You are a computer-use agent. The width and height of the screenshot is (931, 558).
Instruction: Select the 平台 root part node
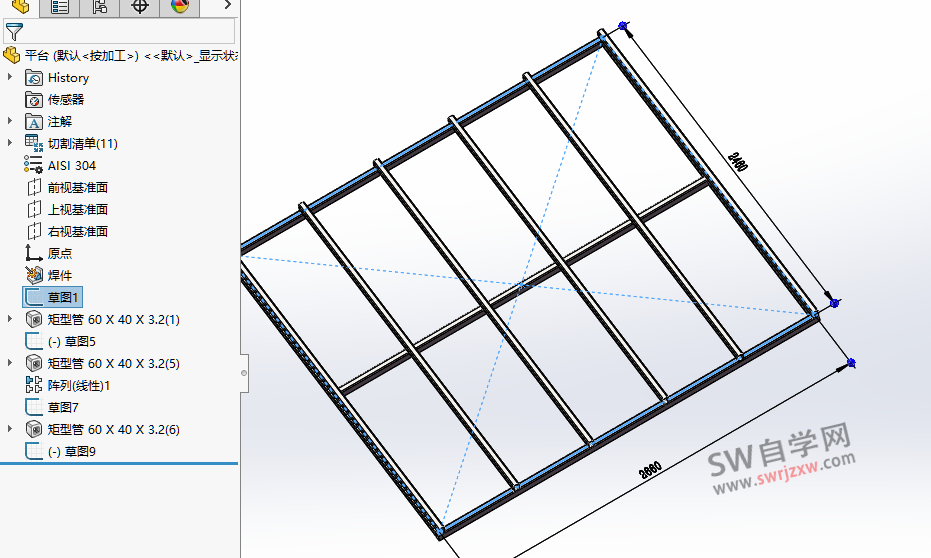coord(82,55)
